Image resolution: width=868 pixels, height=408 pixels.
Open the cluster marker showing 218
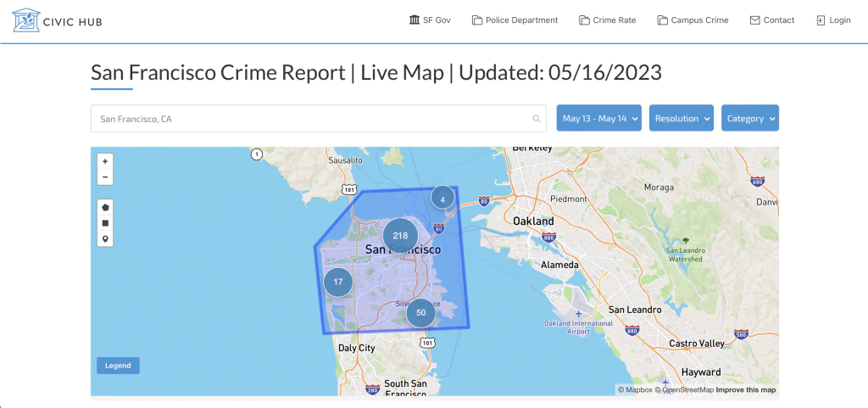click(400, 235)
